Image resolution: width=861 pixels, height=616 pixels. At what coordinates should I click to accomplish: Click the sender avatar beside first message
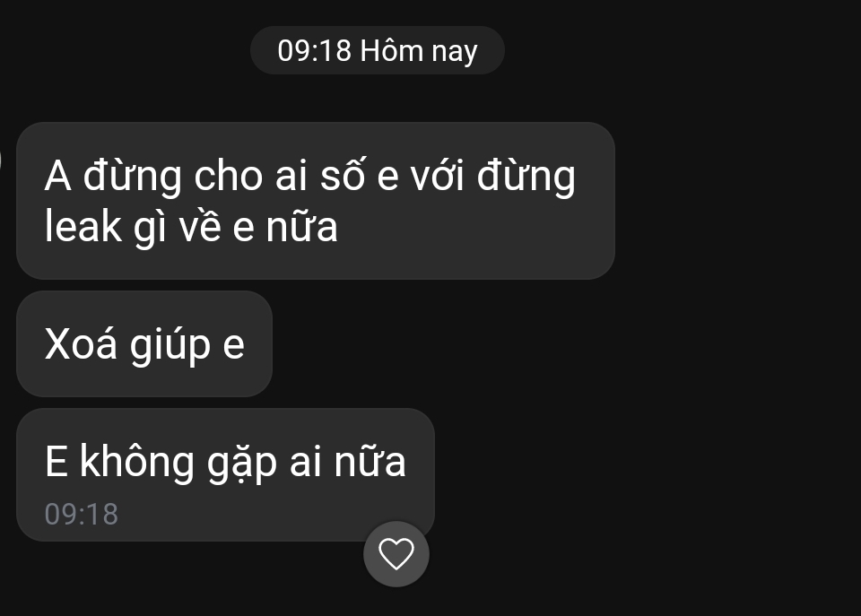point(1,161)
